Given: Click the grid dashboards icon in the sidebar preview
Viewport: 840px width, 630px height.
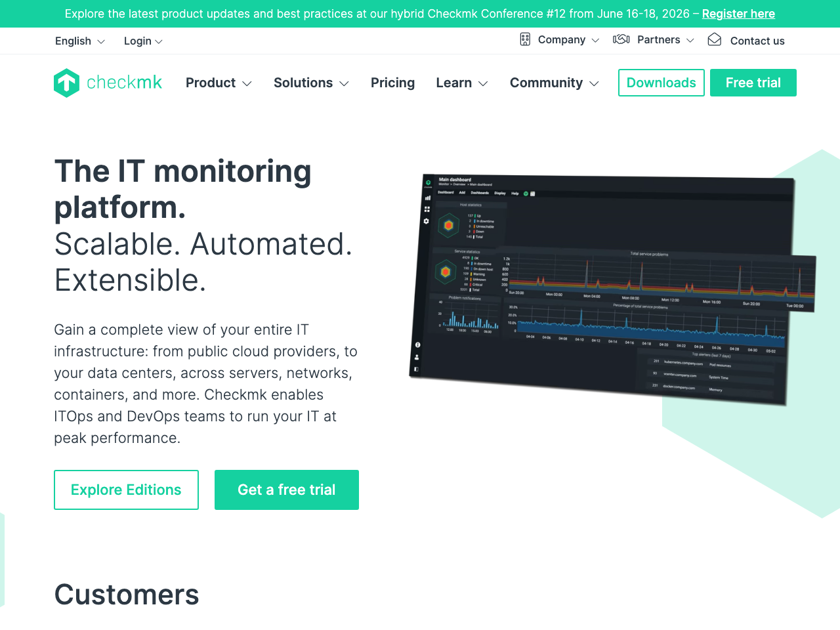Looking at the screenshot, I should (x=427, y=208).
